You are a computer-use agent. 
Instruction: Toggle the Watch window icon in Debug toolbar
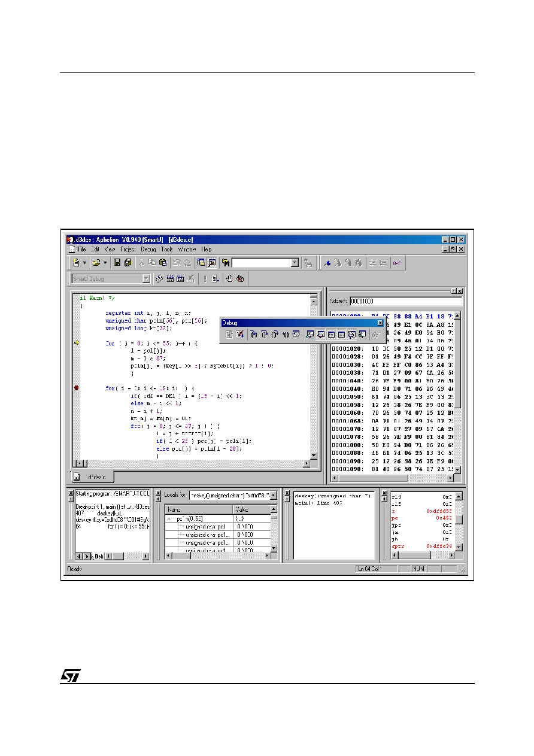point(310,335)
